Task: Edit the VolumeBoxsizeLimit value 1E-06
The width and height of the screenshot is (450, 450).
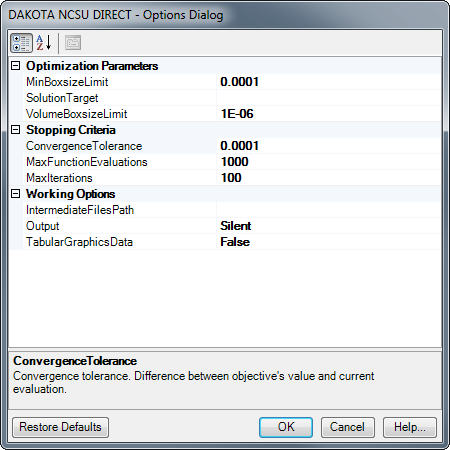Action: coord(329,114)
